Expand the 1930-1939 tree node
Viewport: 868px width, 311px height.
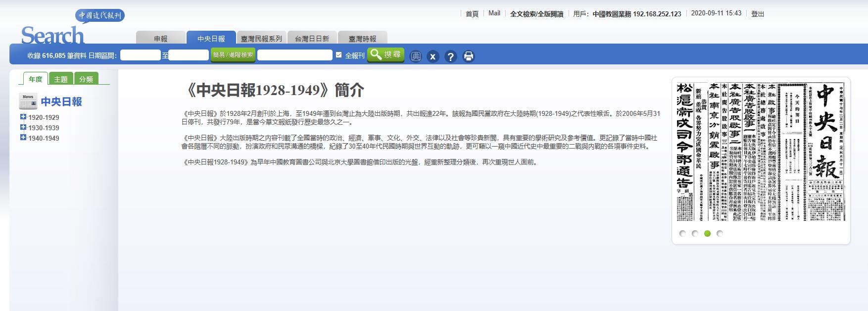click(x=23, y=127)
